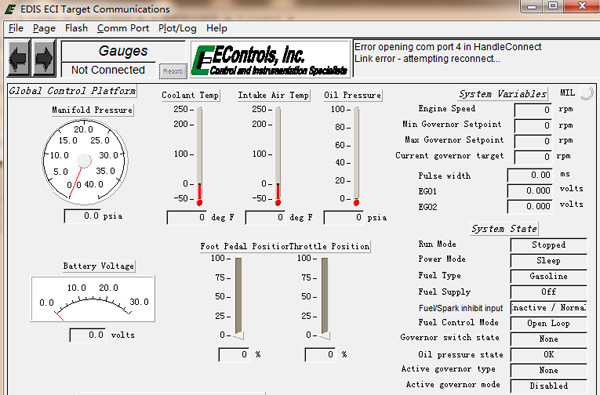The width and height of the screenshot is (600, 395).
Task: Click the 'System Variables' heading
Action: [502, 94]
